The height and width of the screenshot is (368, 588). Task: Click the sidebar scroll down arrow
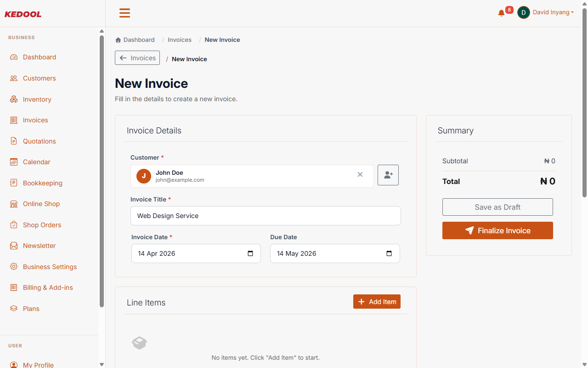(102, 364)
